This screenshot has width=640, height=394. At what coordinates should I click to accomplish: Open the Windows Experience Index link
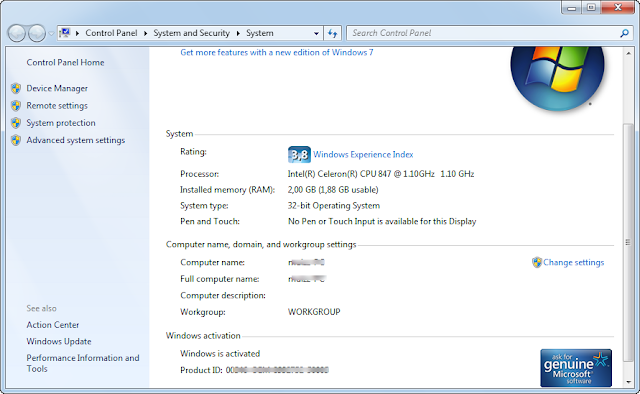pyautogui.click(x=363, y=154)
